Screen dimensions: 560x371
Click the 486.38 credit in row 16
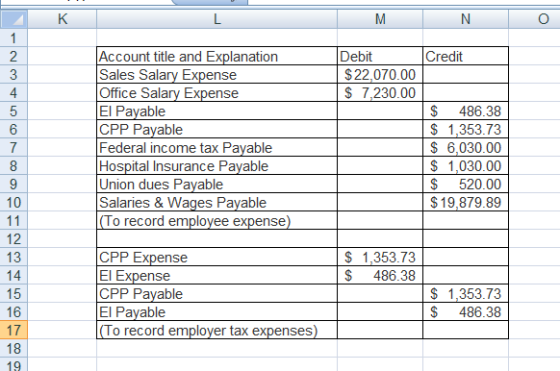(465, 312)
